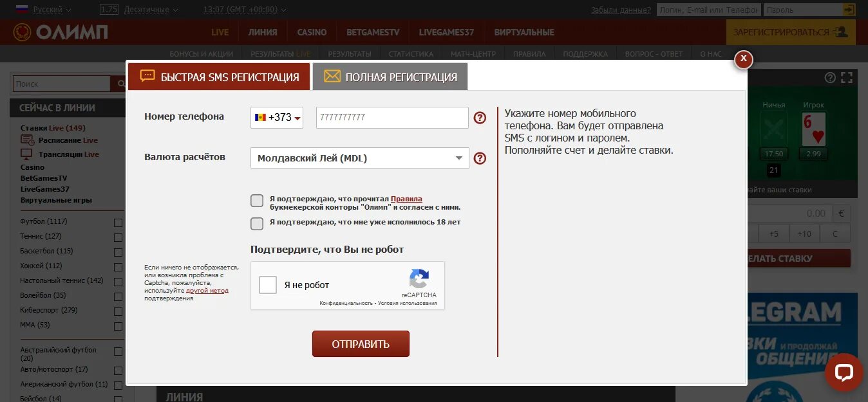Viewport: 868px width, 402px height.
Task: Click the help icon beside the phone number field
Action: (480, 118)
